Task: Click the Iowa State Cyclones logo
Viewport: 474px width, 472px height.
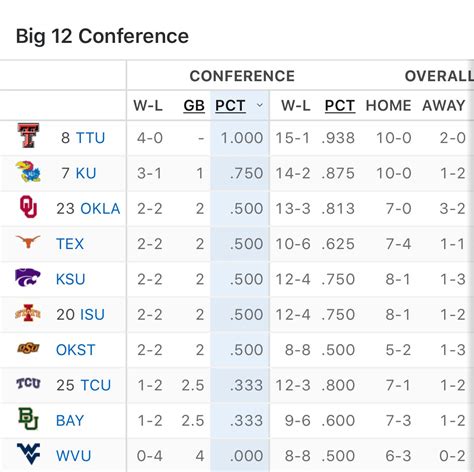Action: point(28,313)
